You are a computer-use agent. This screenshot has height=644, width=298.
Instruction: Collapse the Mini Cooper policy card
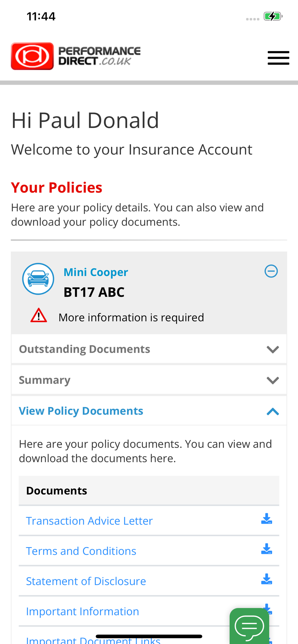[271, 271]
